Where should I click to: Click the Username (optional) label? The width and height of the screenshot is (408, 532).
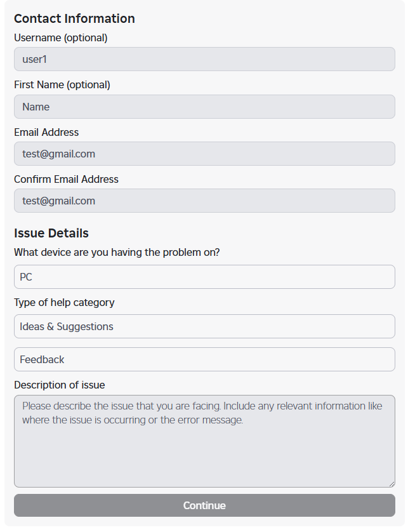click(61, 38)
